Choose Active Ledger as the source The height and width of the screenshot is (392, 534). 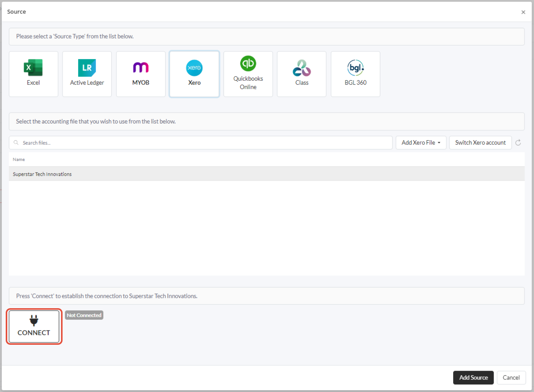(x=87, y=74)
